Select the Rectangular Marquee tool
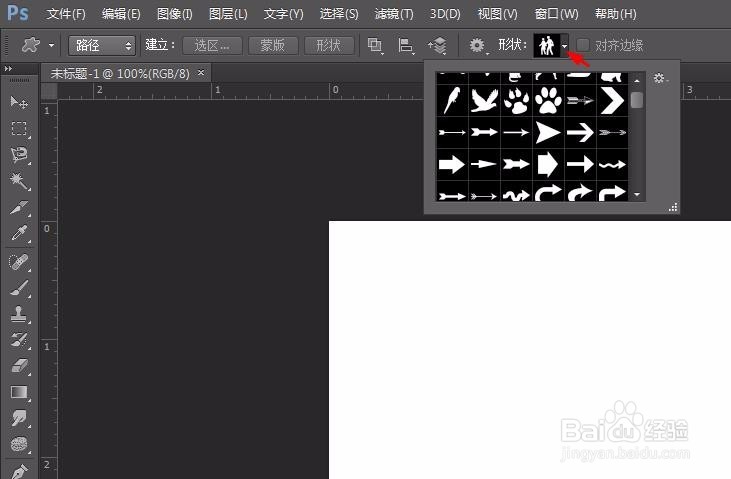The width and height of the screenshot is (731, 479). 19,128
